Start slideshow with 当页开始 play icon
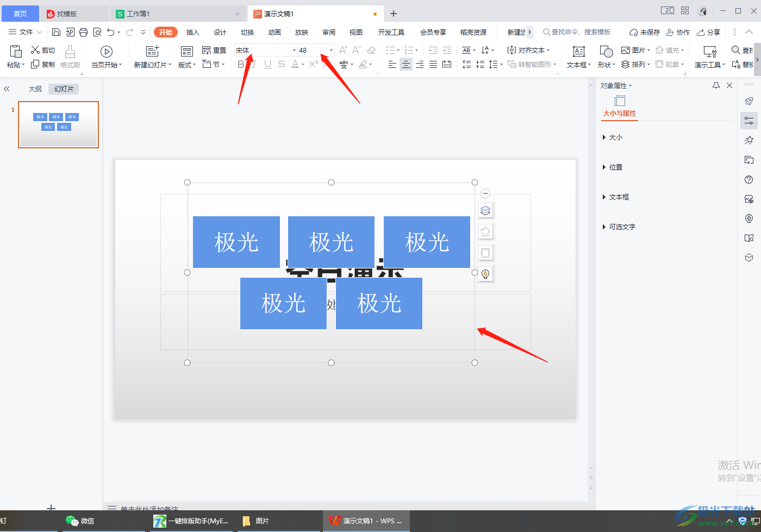 [x=107, y=51]
